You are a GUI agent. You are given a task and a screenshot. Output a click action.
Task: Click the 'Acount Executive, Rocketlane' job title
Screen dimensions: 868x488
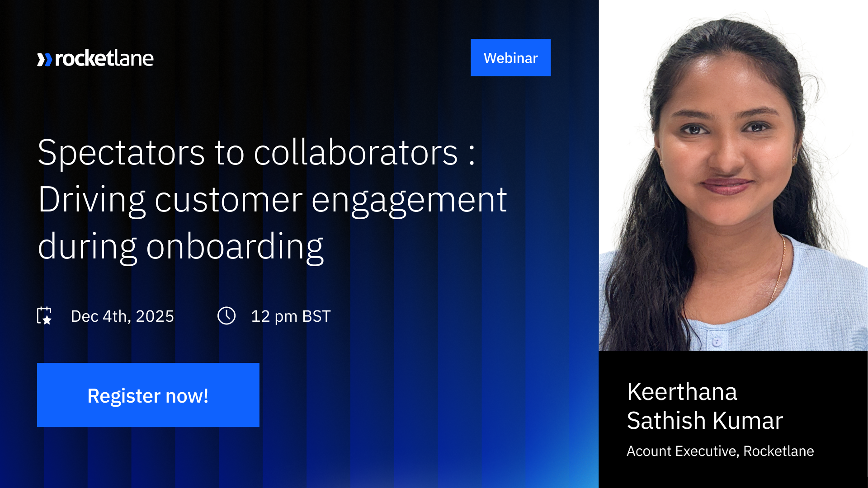(x=720, y=451)
